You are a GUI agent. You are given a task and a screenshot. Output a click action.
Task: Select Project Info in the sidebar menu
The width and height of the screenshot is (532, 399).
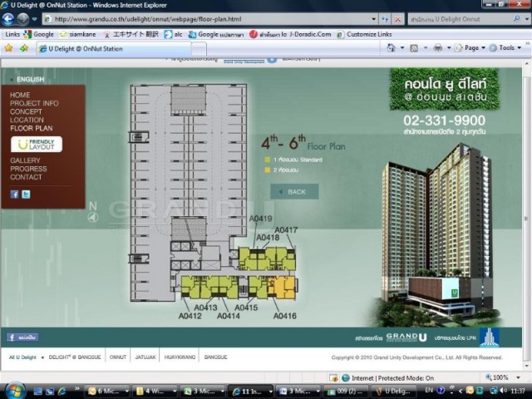coord(34,103)
